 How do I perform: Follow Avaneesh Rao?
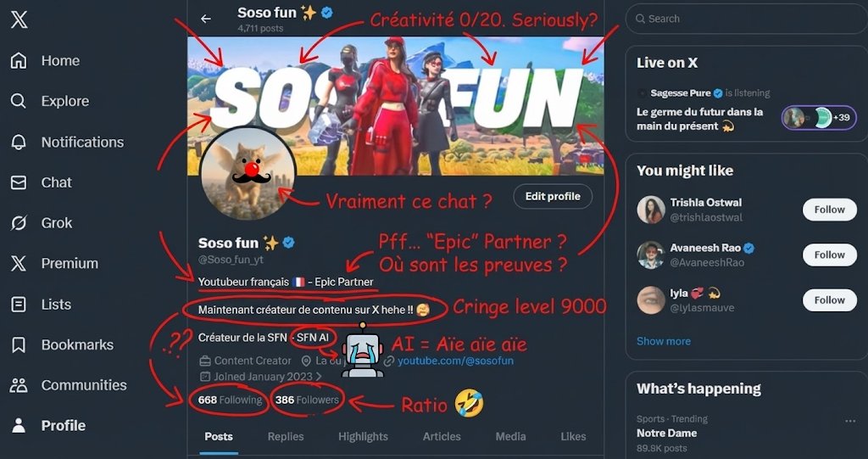click(x=829, y=255)
